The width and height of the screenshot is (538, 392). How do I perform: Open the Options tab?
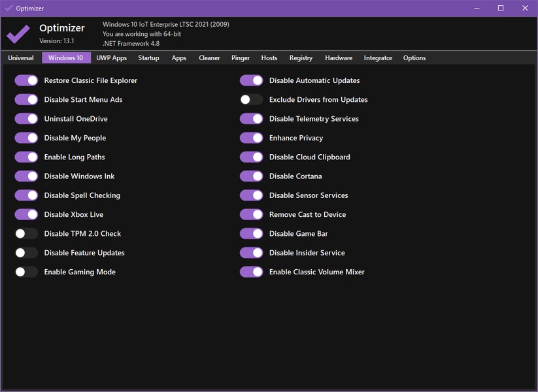click(414, 58)
